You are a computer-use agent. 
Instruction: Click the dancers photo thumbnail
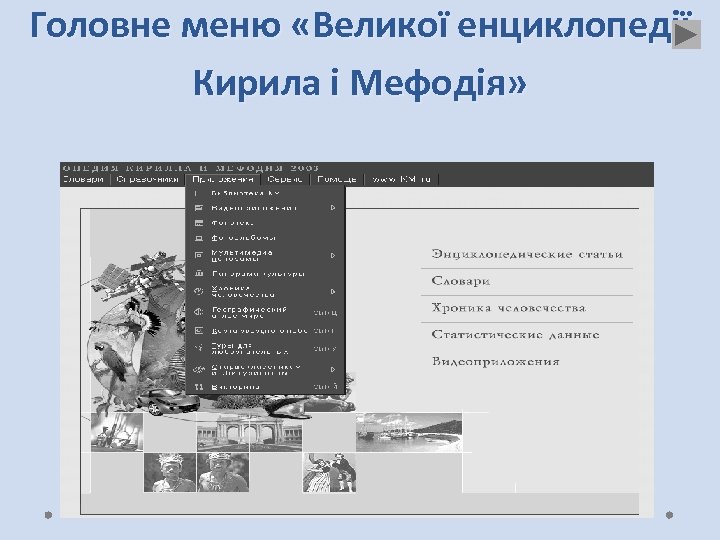point(329,472)
